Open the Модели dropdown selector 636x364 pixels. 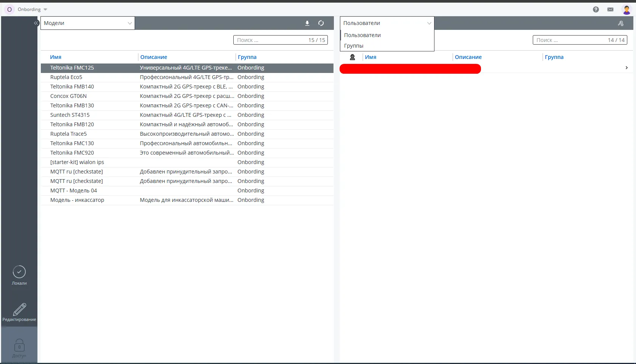pos(87,23)
